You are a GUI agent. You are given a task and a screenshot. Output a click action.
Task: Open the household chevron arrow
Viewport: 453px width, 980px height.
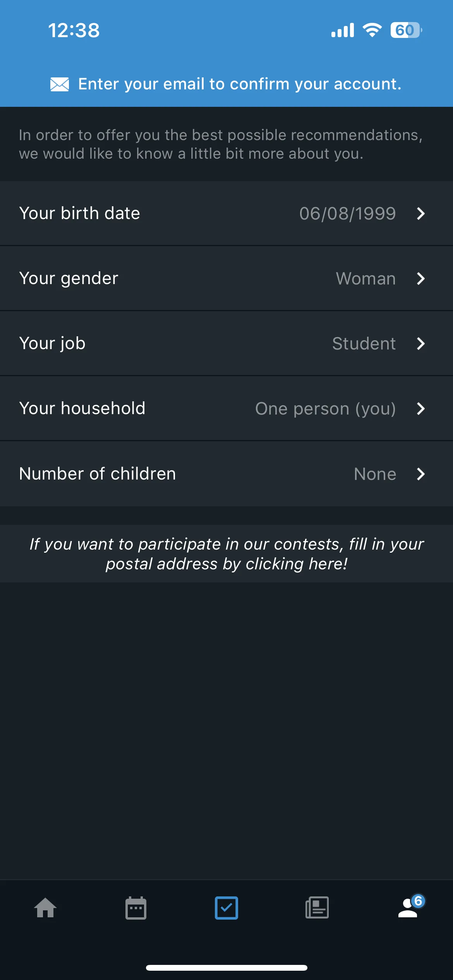(x=421, y=409)
